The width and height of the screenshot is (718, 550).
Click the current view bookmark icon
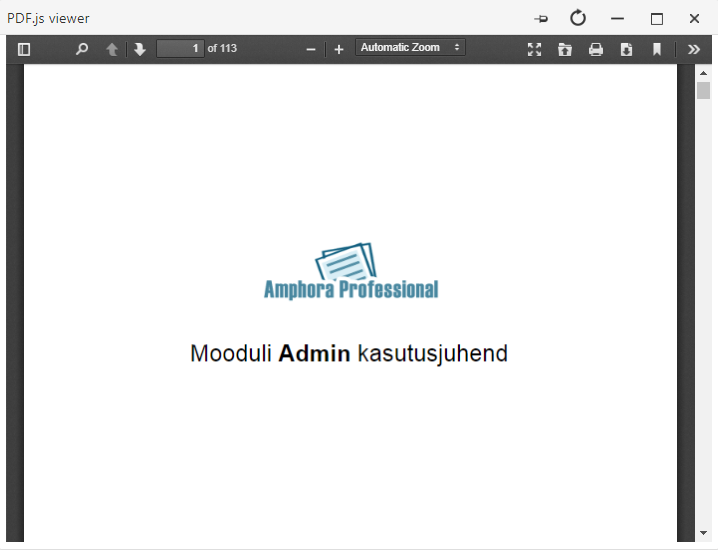tap(657, 49)
